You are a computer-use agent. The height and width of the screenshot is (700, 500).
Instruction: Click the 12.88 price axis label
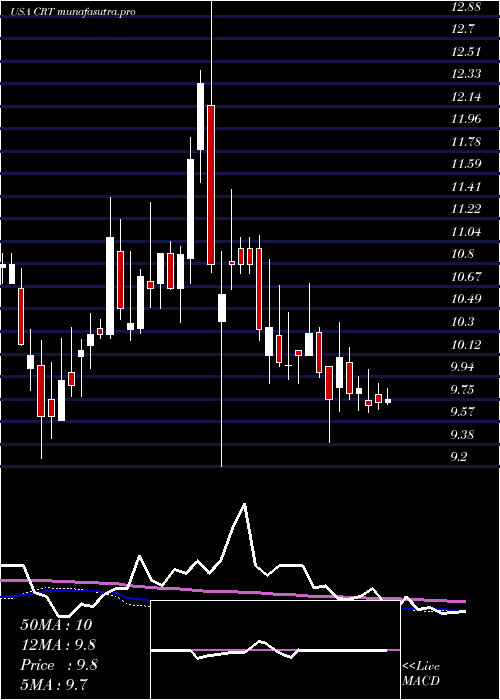pos(466,7)
